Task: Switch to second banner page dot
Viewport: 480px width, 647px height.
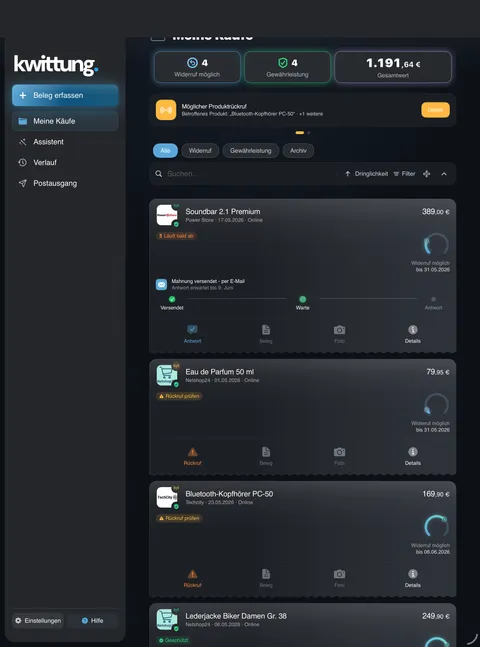Action: [x=309, y=132]
